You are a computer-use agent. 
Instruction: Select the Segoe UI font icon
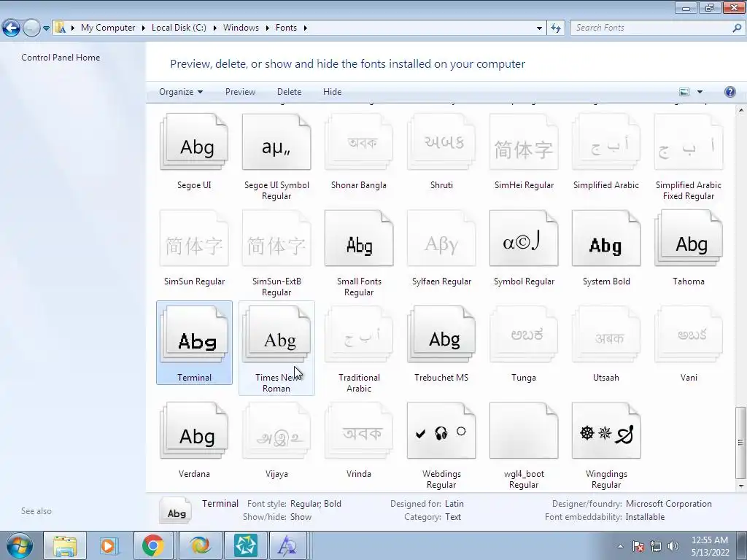point(194,142)
